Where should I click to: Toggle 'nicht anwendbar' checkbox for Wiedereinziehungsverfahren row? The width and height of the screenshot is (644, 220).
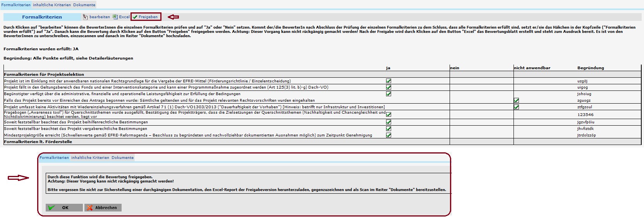[516, 107]
